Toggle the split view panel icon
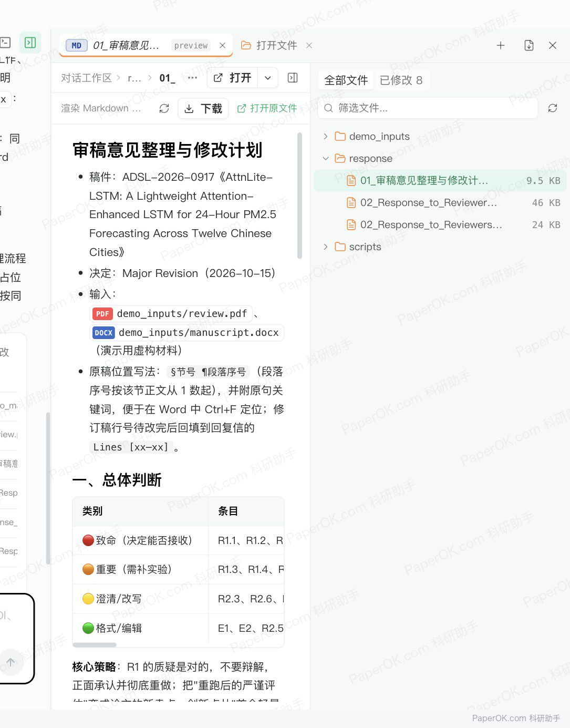Image resolution: width=570 pixels, height=728 pixels. 293,78
